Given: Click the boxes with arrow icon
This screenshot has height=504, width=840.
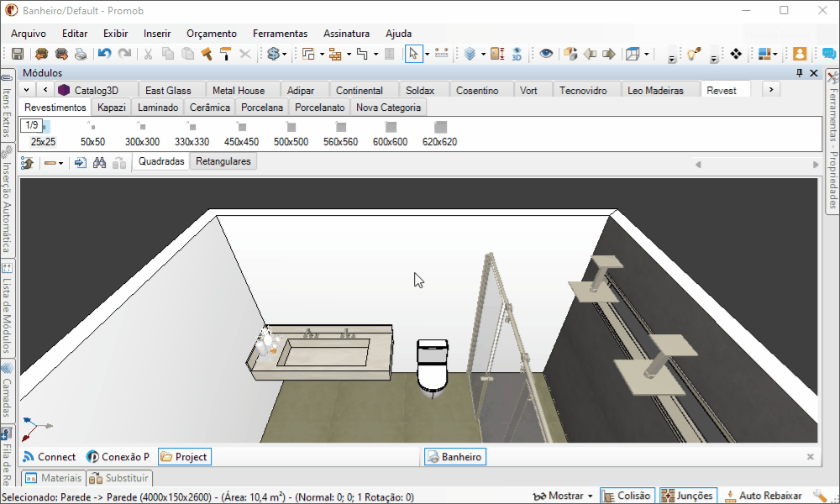Looking at the screenshot, I should [570, 54].
